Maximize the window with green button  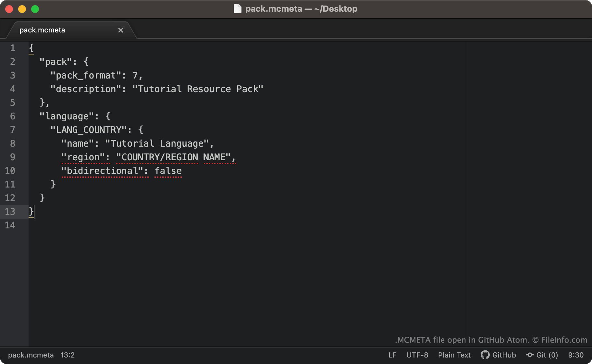pos(35,9)
